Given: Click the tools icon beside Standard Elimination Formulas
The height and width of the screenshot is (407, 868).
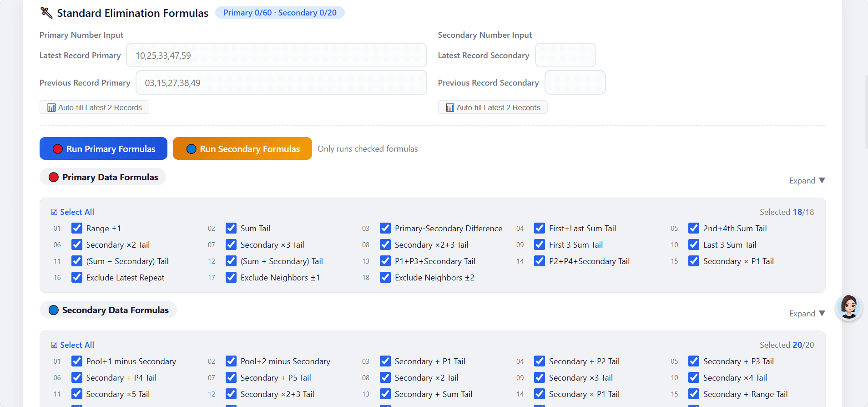Looking at the screenshot, I should click(46, 13).
